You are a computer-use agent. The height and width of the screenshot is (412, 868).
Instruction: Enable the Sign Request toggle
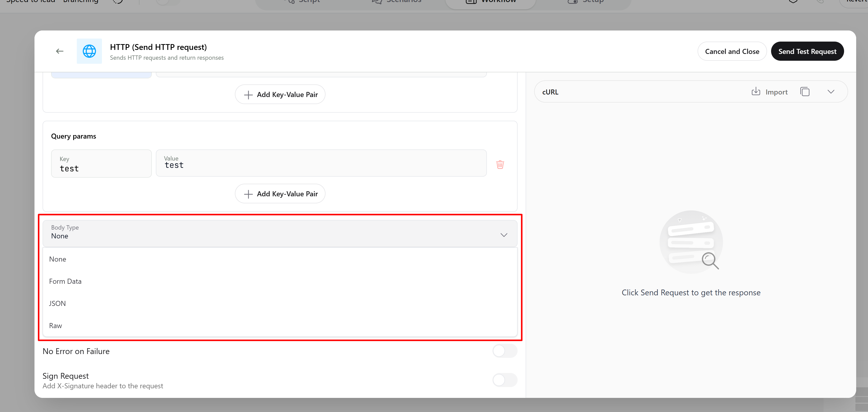point(504,380)
